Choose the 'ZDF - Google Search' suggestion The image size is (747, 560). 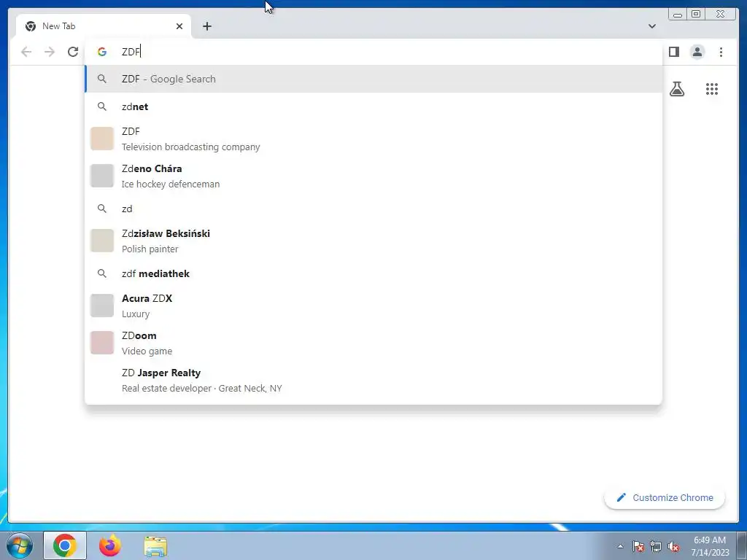[373, 79]
